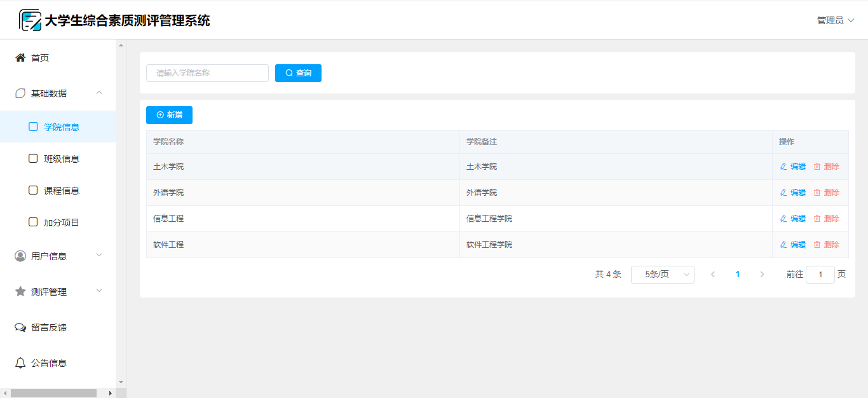Select 课程信息 in the sidebar
This screenshot has height=398, width=868.
point(58,190)
